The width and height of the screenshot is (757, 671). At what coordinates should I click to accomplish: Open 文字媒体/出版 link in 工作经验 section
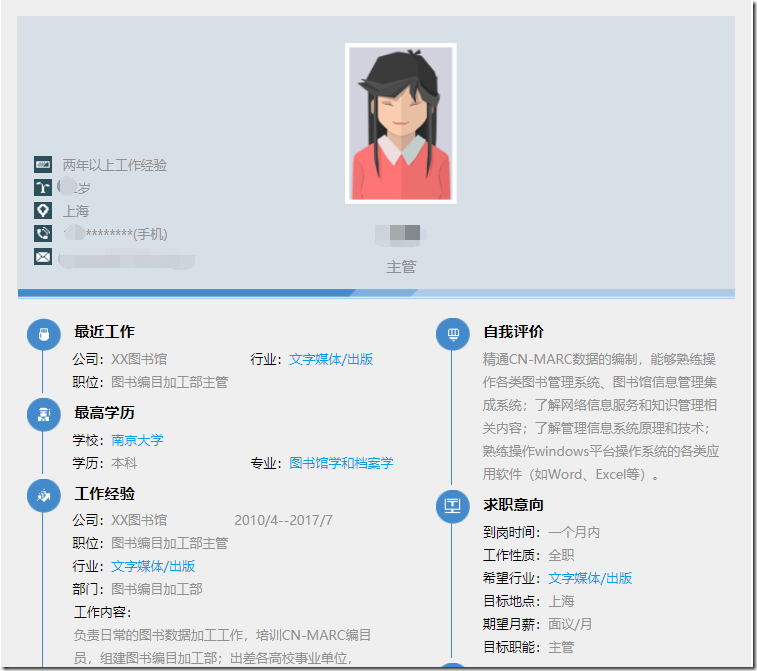point(153,566)
